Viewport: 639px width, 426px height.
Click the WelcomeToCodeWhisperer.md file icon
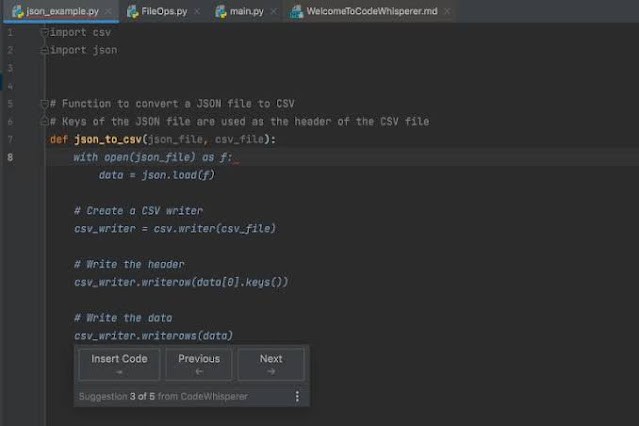tap(295, 11)
